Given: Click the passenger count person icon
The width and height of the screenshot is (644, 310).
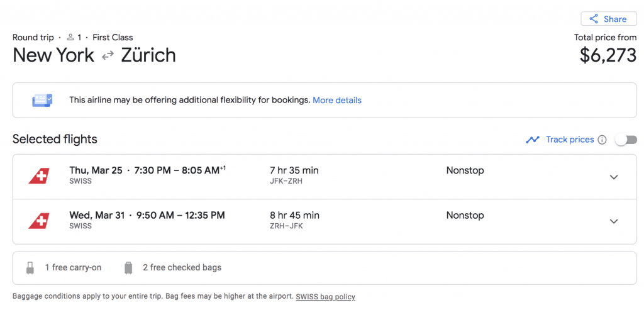Looking at the screenshot, I should coord(70,37).
